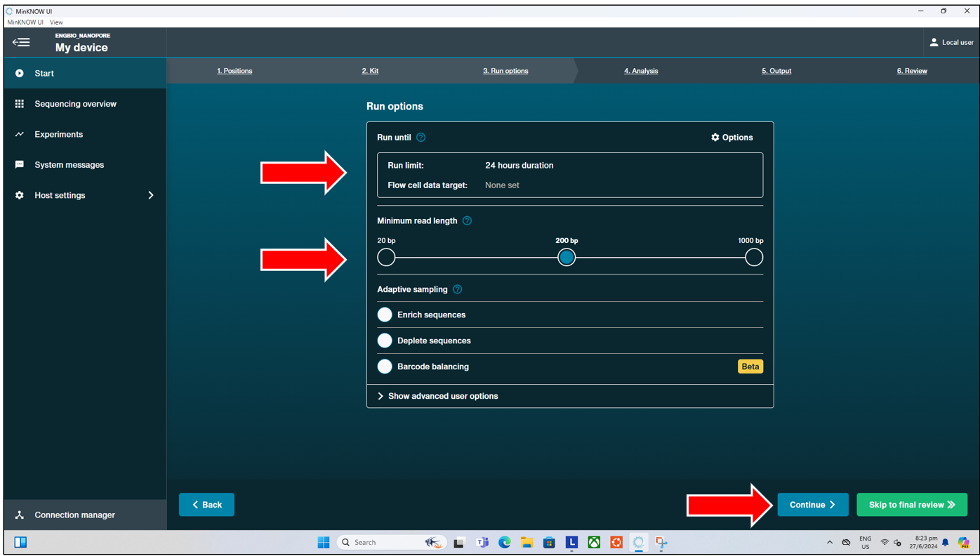Open the Snipping Tool from taskbar
This screenshot has height=556, width=980.
click(x=661, y=542)
